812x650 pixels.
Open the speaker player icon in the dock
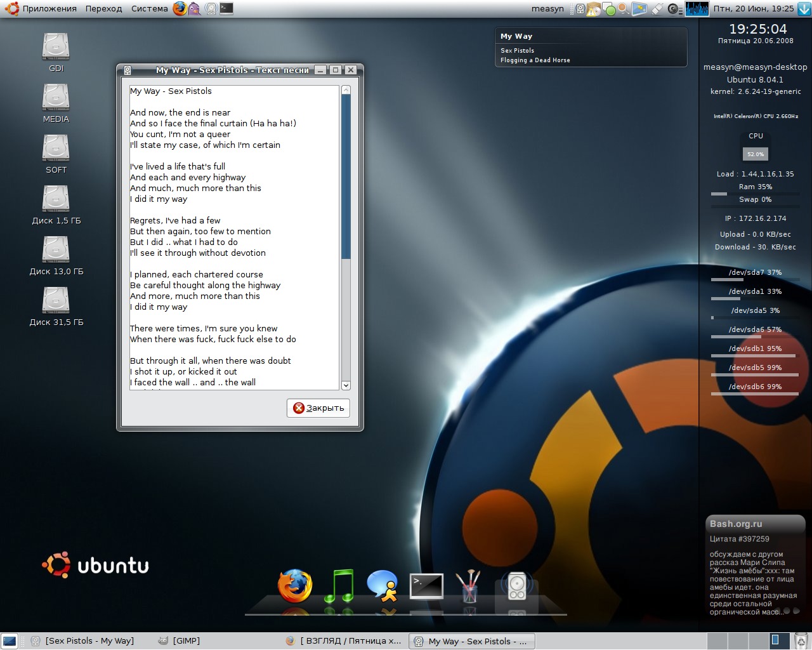click(x=517, y=586)
